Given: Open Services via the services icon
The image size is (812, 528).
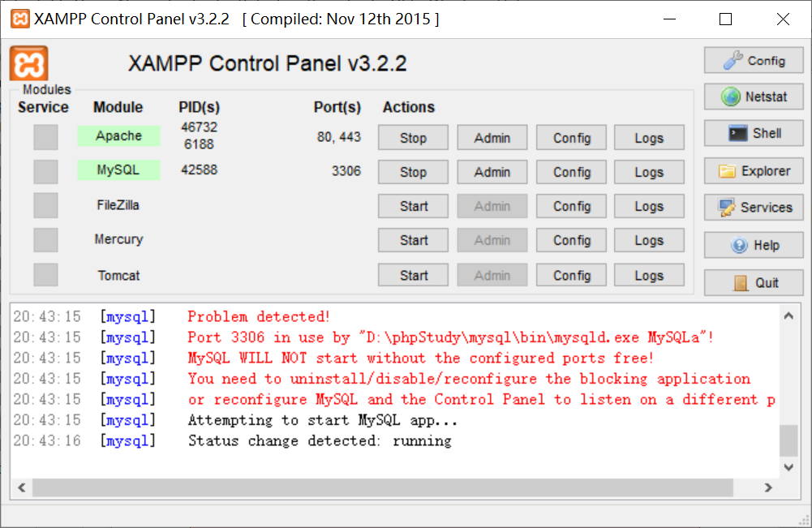Looking at the screenshot, I should pos(754,208).
